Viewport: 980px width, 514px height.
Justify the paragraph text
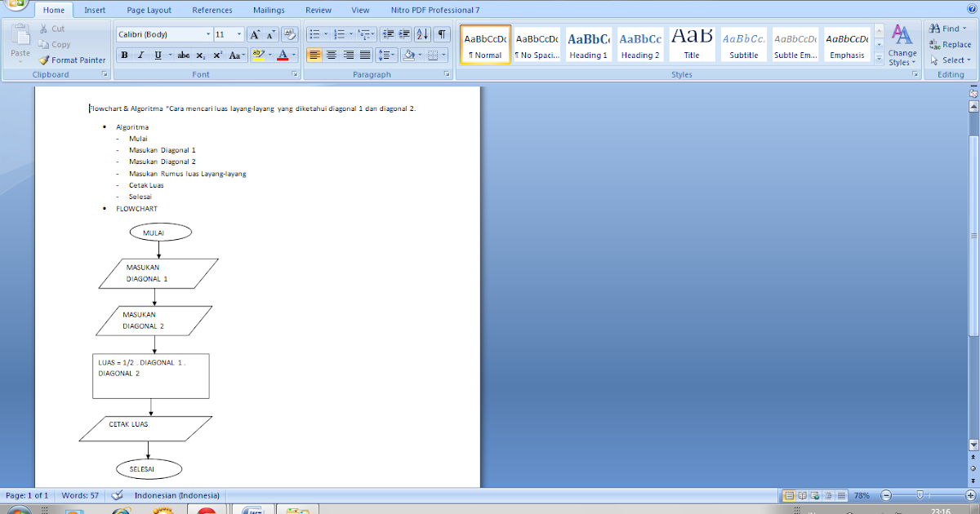(365, 55)
